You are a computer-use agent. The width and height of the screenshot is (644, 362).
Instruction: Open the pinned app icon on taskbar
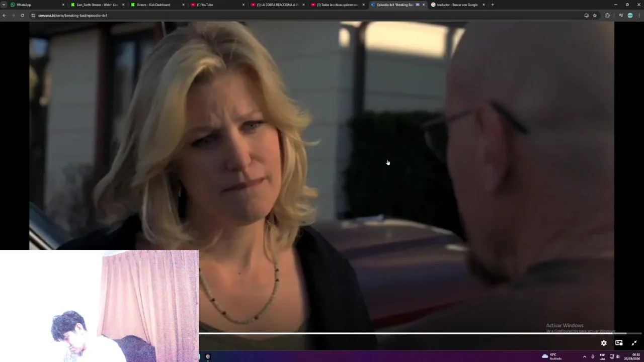coord(208,356)
